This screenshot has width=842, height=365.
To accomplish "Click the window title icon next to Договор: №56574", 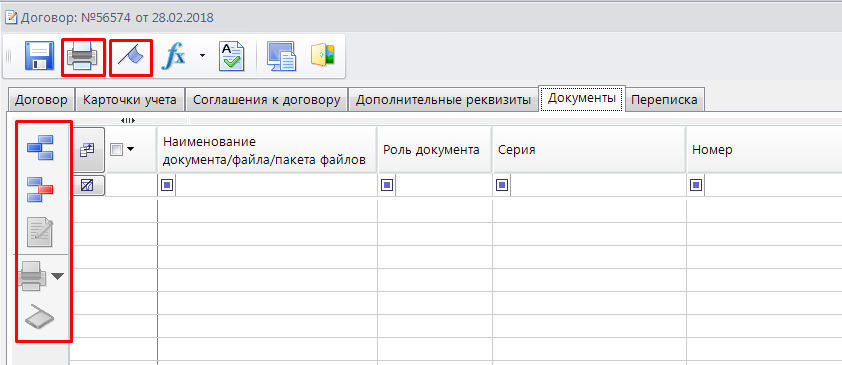I will pyautogui.click(x=11, y=18).
